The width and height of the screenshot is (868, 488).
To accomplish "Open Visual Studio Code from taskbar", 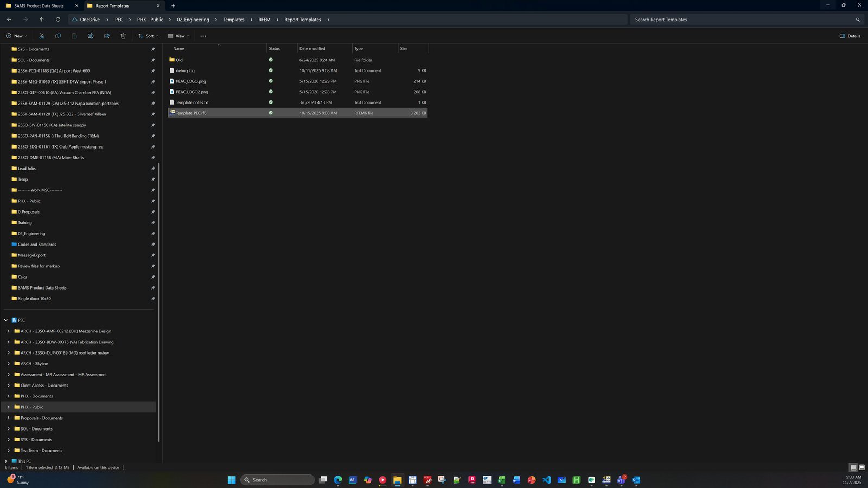I will (546, 480).
